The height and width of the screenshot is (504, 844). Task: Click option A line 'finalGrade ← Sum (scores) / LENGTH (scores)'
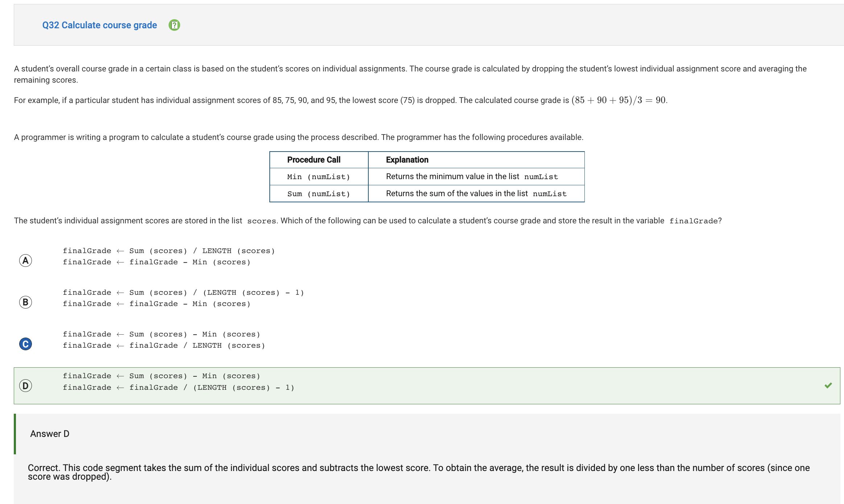click(169, 251)
